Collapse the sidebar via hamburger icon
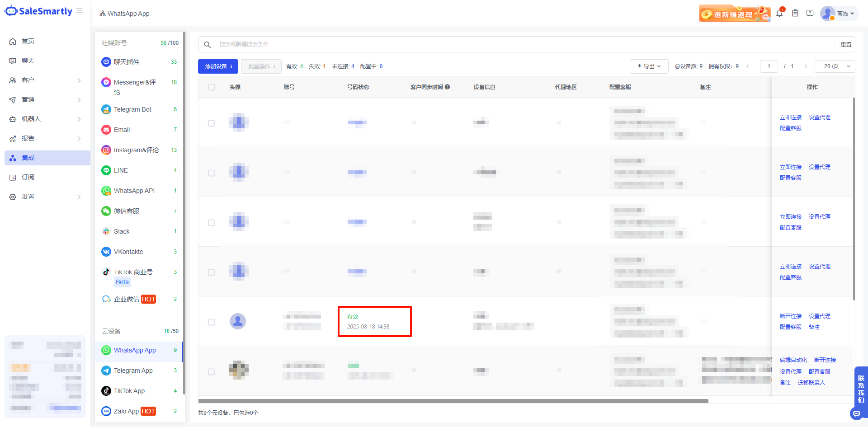 [x=80, y=11]
